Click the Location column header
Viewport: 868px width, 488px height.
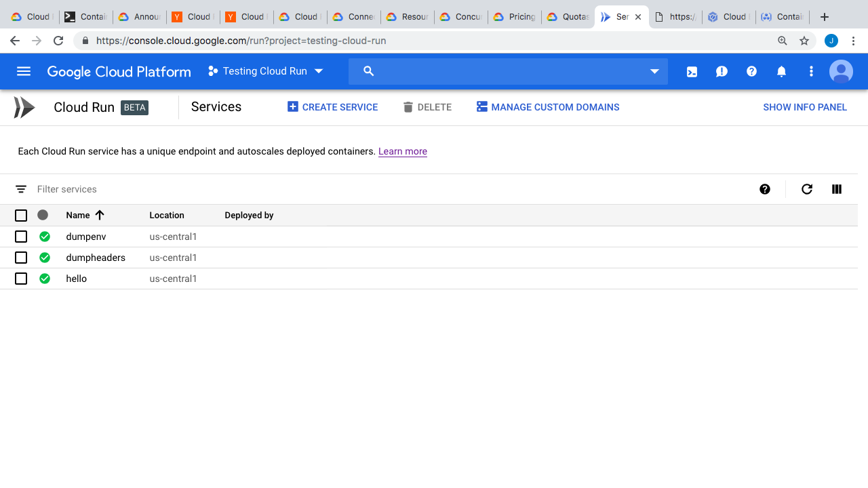point(167,215)
